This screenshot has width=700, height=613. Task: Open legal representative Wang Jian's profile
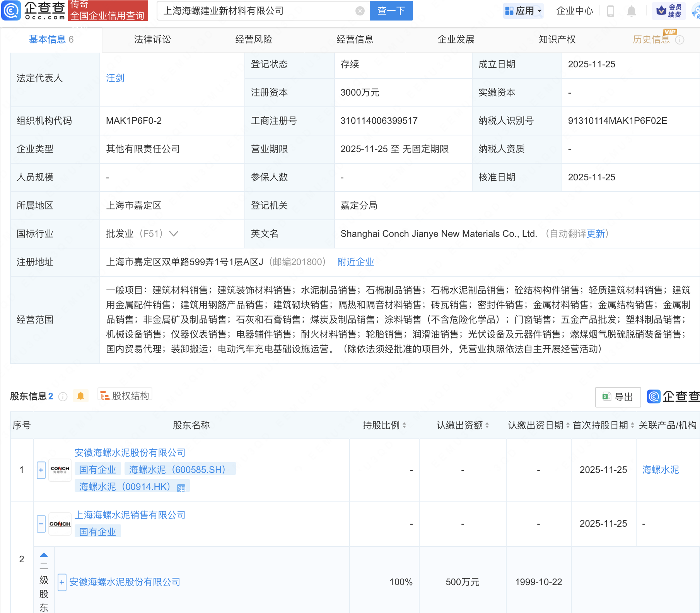tap(115, 78)
